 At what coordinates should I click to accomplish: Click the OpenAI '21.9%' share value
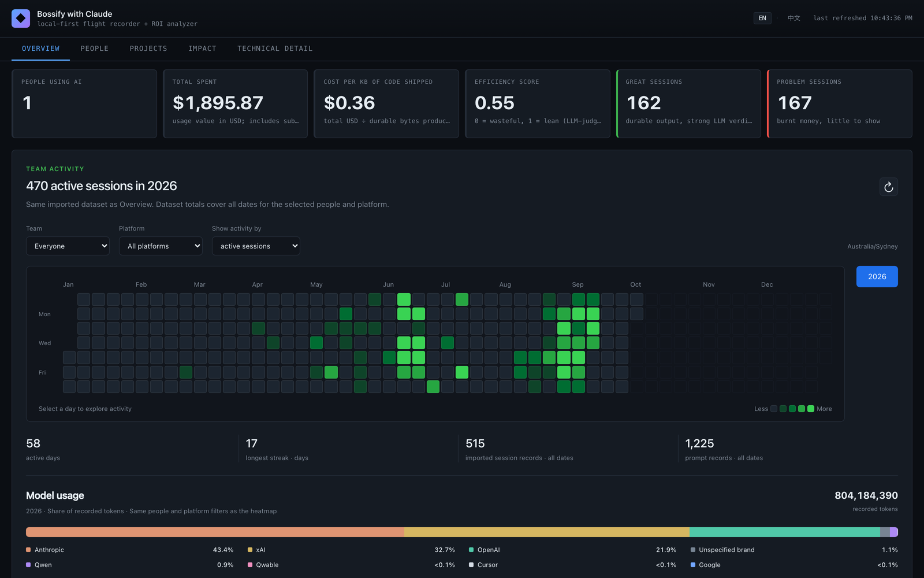click(666, 550)
